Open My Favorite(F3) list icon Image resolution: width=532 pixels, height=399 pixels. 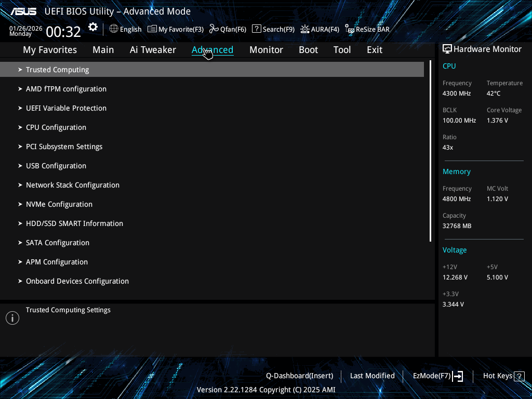[152, 29]
